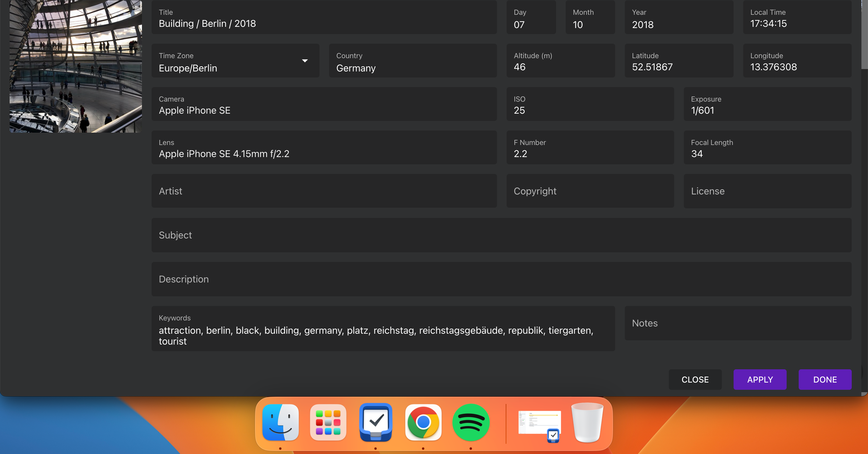
Task: Open the Trash in the dock
Action: [587, 423]
